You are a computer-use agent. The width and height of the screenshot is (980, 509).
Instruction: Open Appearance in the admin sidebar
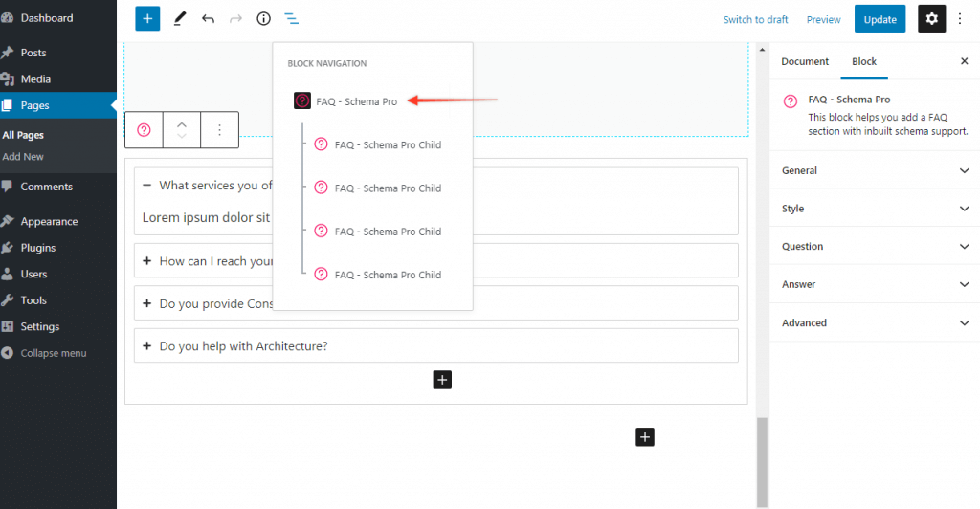pos(49,221)
